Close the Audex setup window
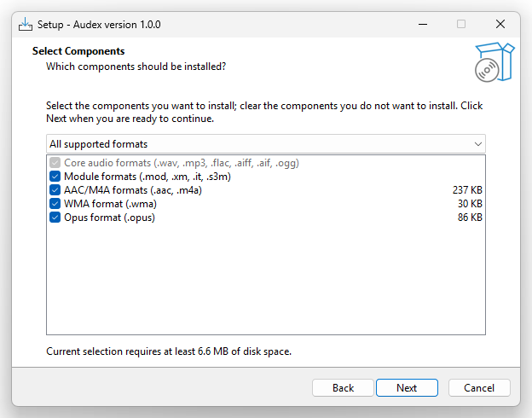Screen dimensions: 532x418 click(x=500, y=24)
